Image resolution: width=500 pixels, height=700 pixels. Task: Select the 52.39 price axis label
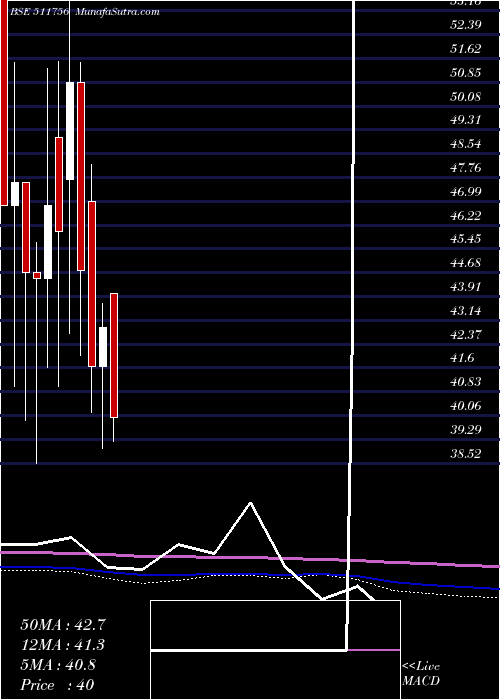tap(466, 25)
